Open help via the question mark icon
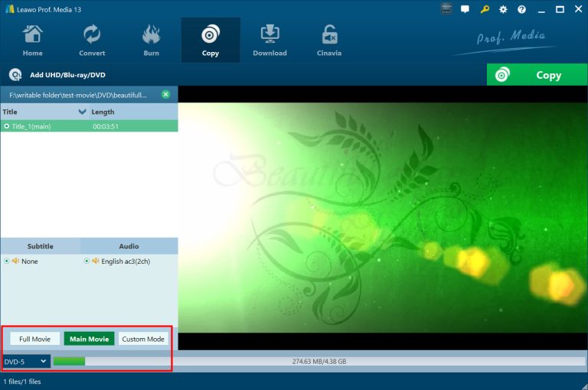 pos(522,10)
